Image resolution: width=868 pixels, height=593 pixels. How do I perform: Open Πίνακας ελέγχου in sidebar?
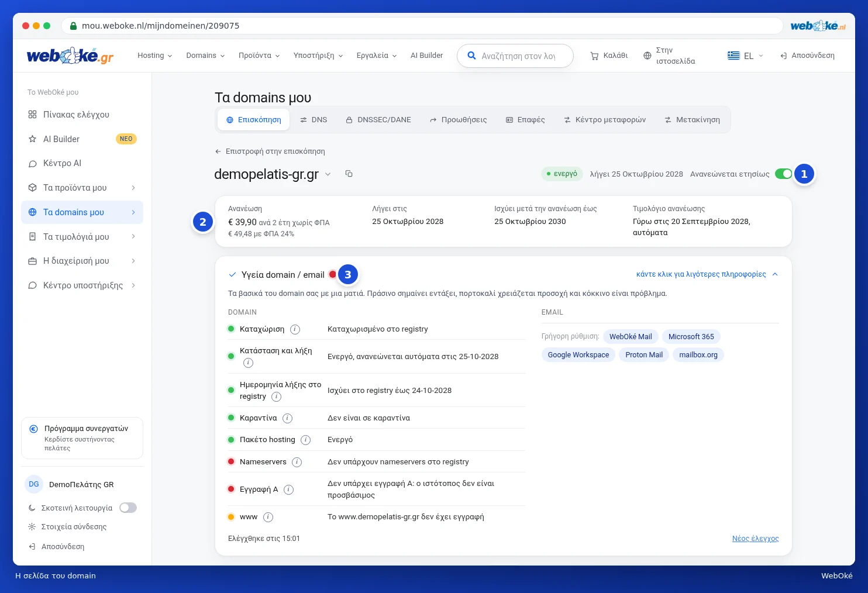82,115
